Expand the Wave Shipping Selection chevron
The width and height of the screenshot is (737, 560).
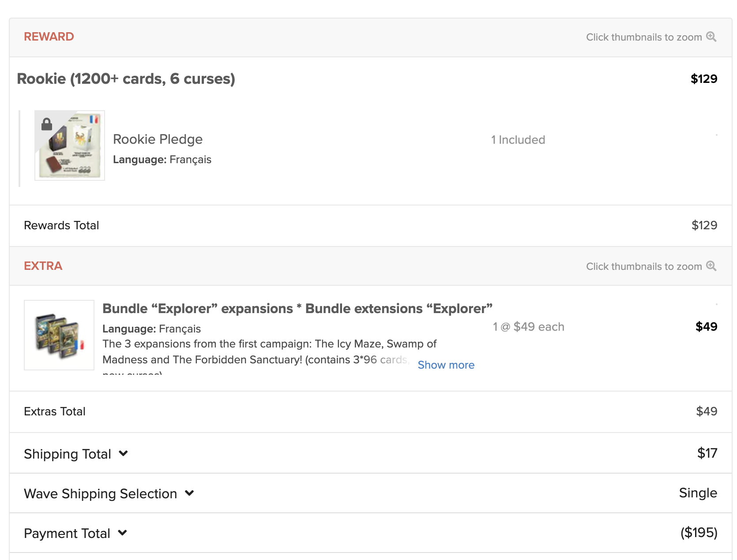point(190,493)
